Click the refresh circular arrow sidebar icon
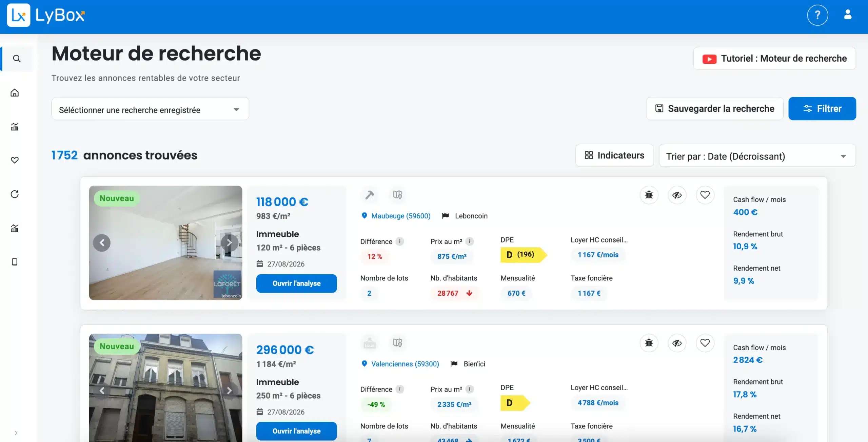 click(x=15, y=194)
